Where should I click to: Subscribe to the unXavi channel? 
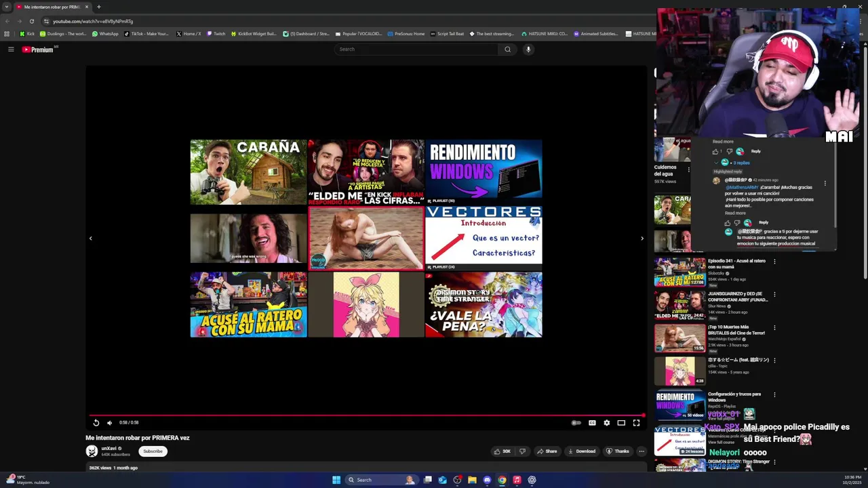(x=153, y=451)
